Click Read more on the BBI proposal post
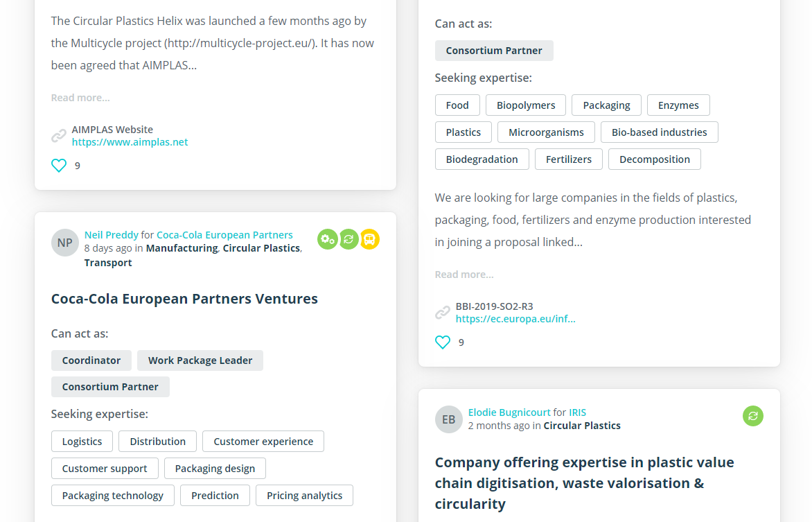Screen dimensions: 812x522 pyautogui.click(x=464, y=275)
